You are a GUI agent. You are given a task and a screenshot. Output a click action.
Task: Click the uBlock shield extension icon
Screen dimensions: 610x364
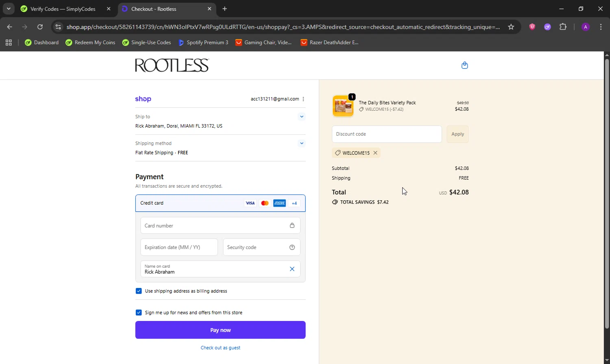pyautogui.click(x=532, y=27)
